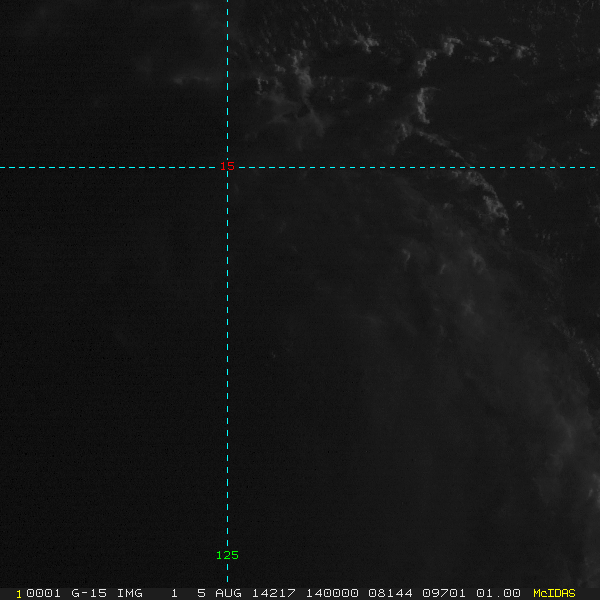Click the G-15 satellite identifier text

click(89, 593)
